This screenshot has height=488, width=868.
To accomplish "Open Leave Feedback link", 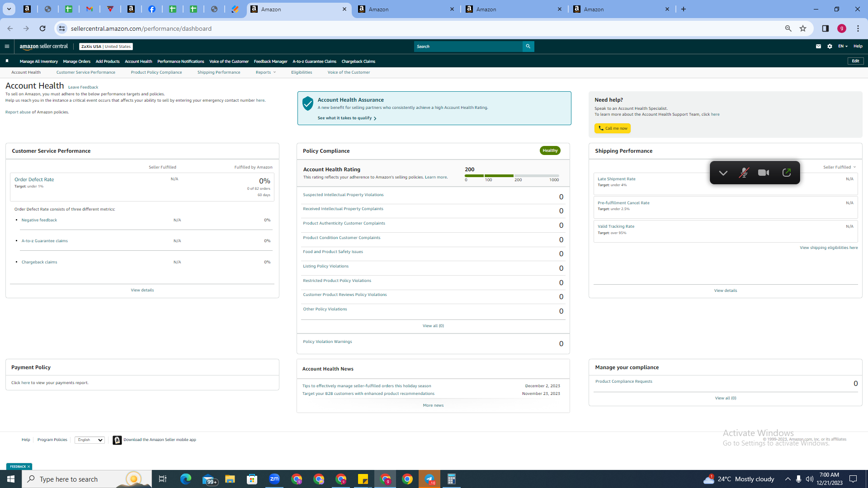I will [83, 87].
